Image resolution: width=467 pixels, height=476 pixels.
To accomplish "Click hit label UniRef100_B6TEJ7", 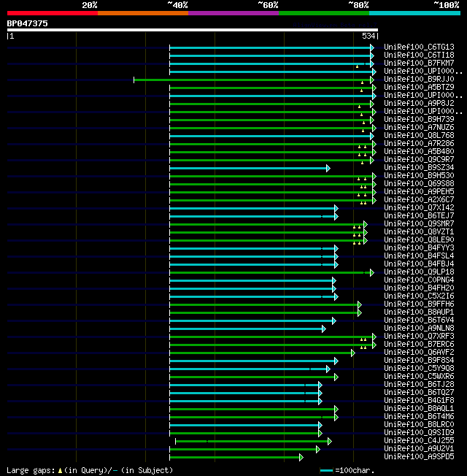I will click(x=419, y=215).
